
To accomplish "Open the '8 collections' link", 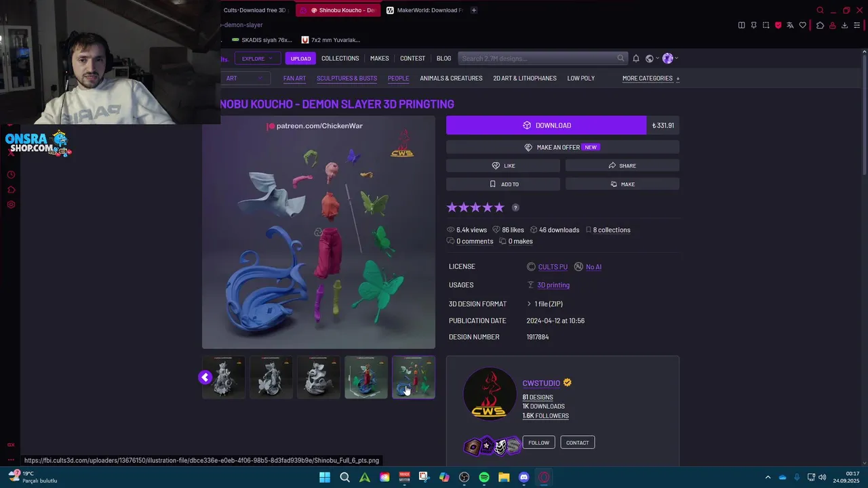I will click(x=611, y=230).
